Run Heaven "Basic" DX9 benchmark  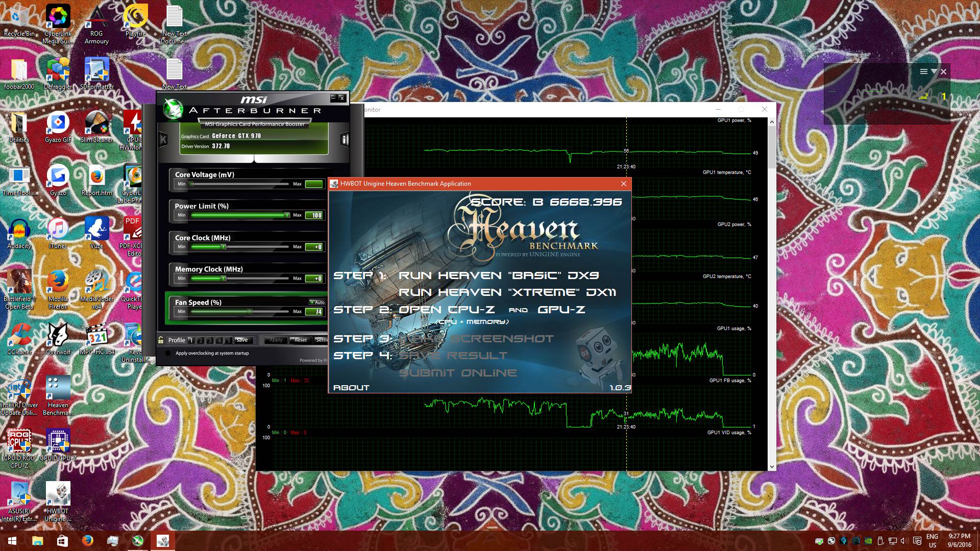[499, 275]
